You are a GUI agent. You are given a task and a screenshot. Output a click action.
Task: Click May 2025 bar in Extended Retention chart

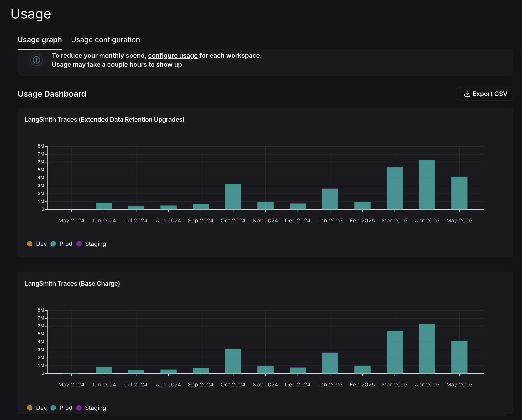tap(459, 193)
